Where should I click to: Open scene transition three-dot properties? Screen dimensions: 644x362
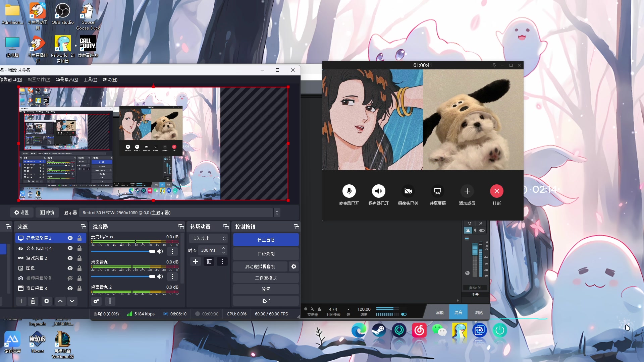coord(222,261)
